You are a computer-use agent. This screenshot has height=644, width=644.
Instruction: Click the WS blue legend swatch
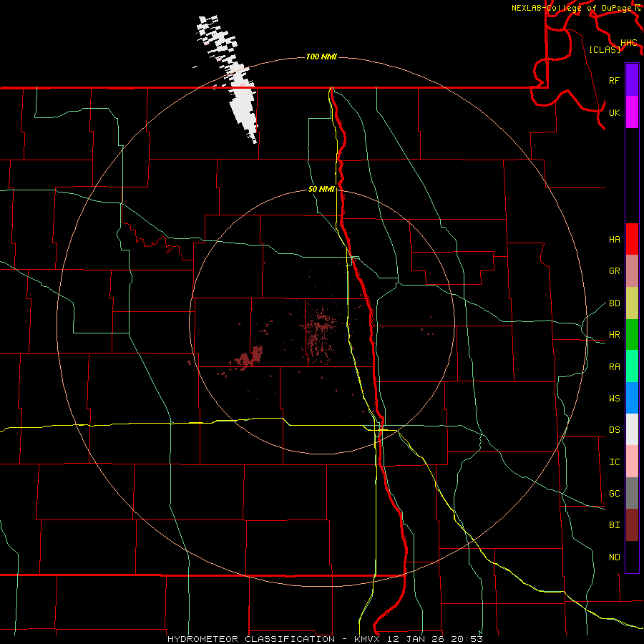[632, 398]
